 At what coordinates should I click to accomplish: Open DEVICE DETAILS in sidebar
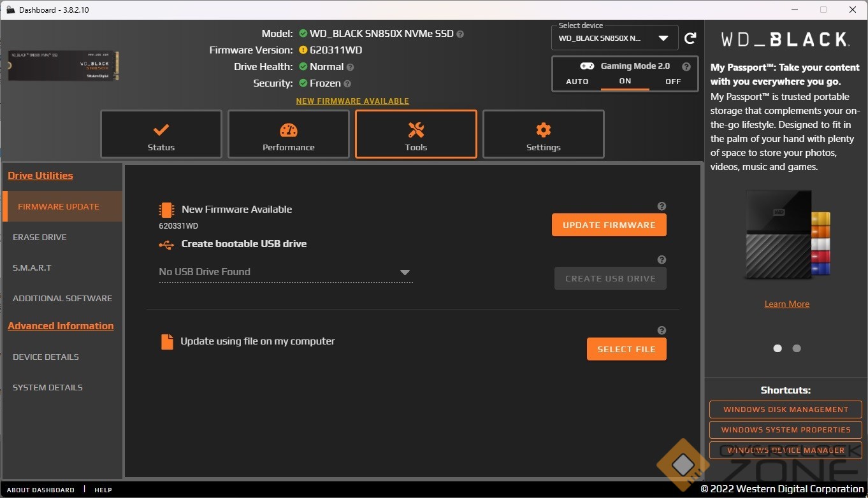pos(62,357)
